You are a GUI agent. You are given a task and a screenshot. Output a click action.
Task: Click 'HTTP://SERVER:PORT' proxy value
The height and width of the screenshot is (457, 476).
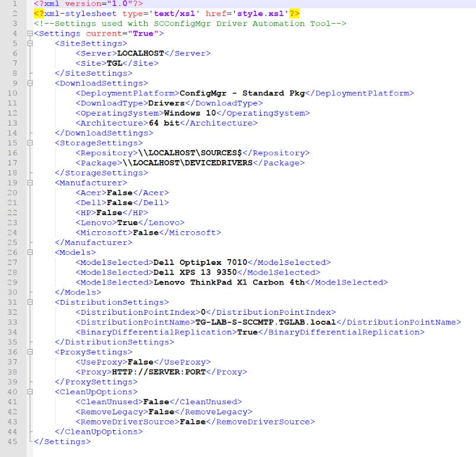point(159,372)
